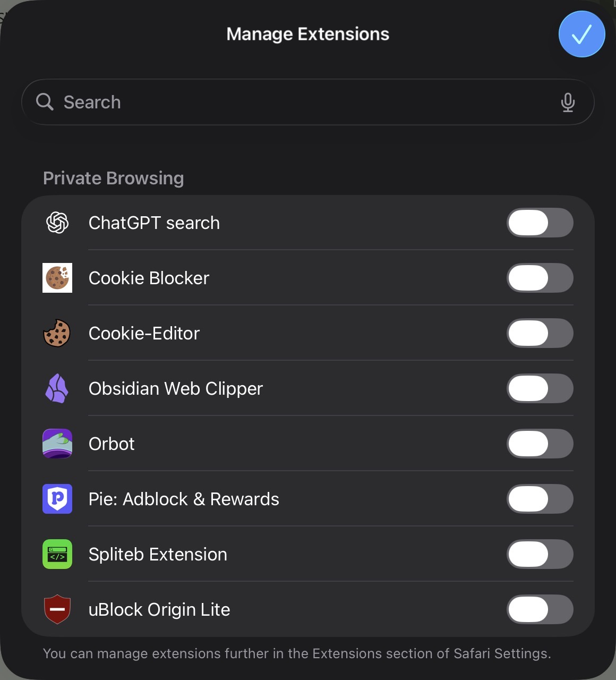Select the Cookie-Editor label
Screen dimensions: 616x680
[144, 333]
